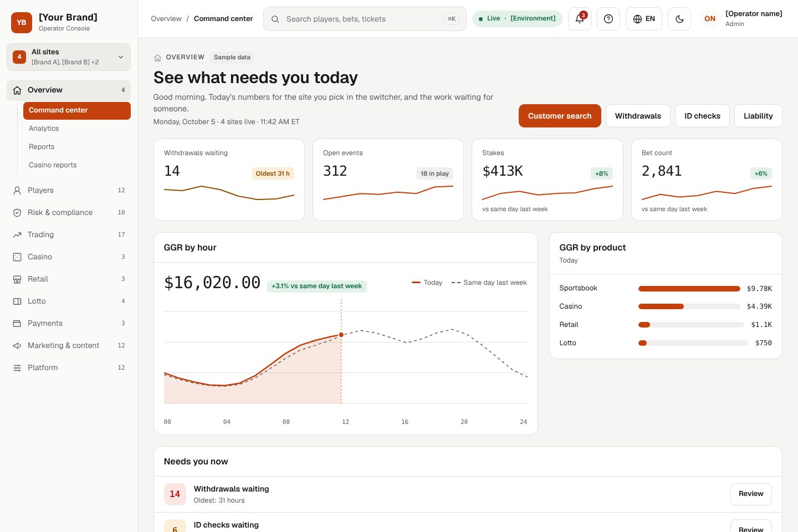798x532 pixels.
Task: Click the Casino dice icon
Action: (17, 257)
